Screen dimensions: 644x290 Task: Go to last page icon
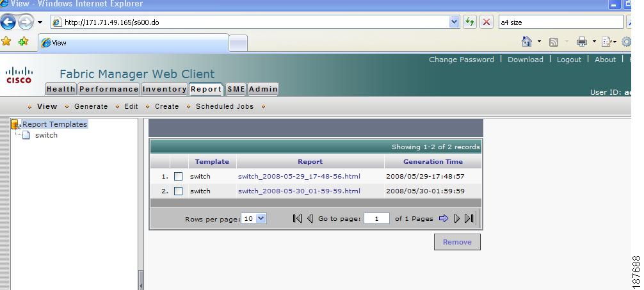[x=469, y=218]
